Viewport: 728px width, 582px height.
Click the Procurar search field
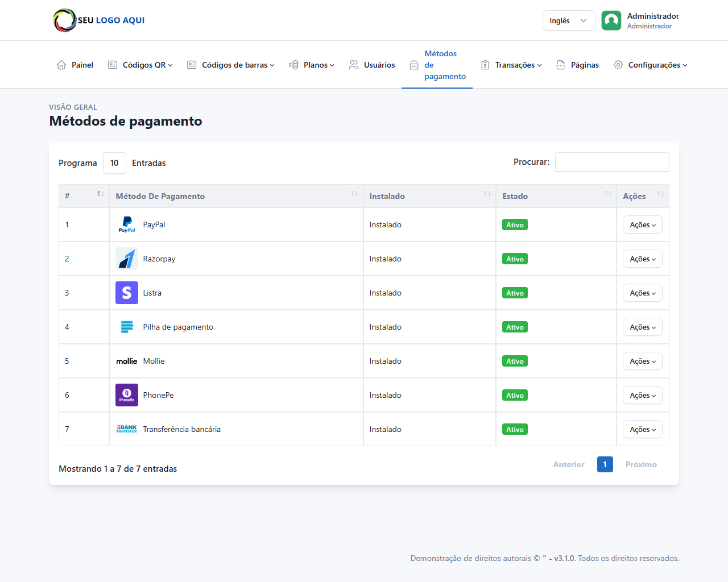tap(611, 162)
